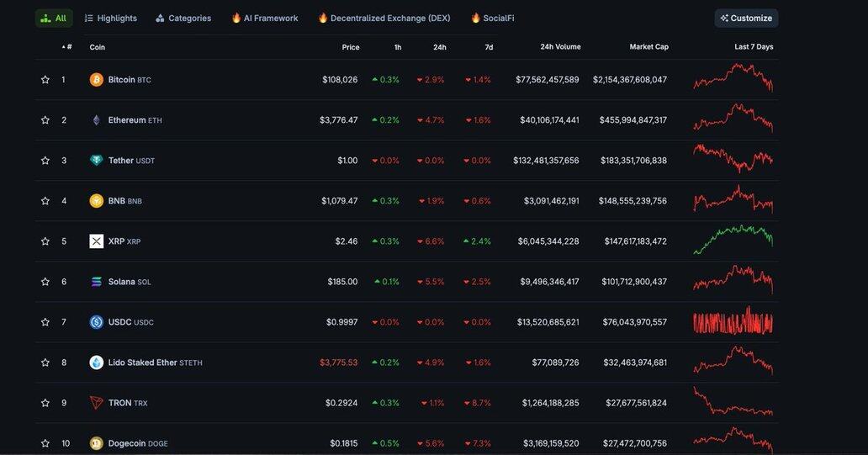Screen dimensions: 868x455
Task: Sort table by Market Cap column
Action: pos(648,47)
